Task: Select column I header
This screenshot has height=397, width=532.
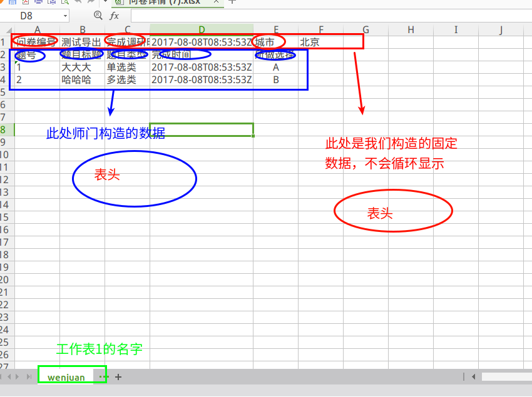Action: pos(456,29)
